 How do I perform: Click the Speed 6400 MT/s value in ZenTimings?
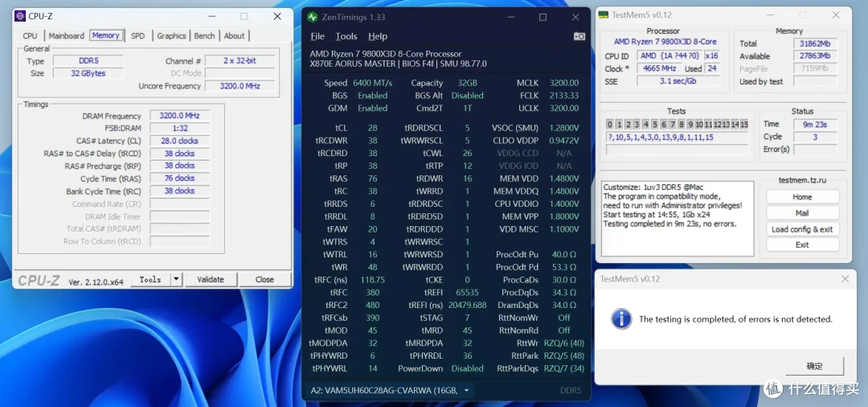373,83
